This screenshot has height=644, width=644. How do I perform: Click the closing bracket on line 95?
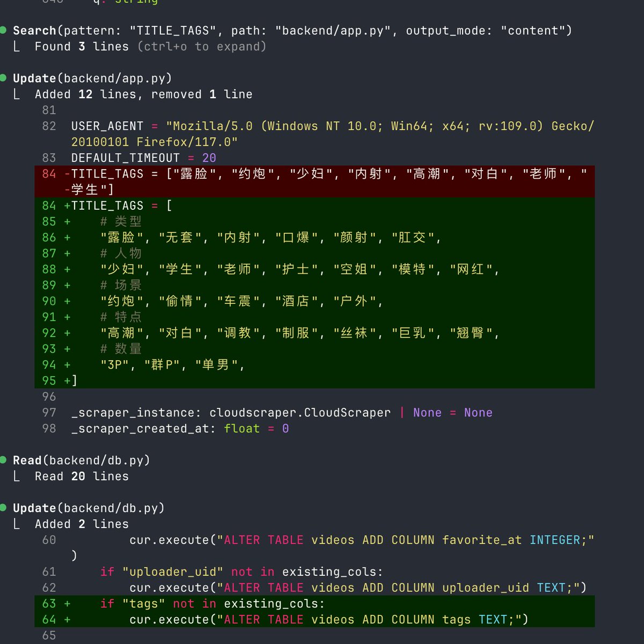(75, 380)
